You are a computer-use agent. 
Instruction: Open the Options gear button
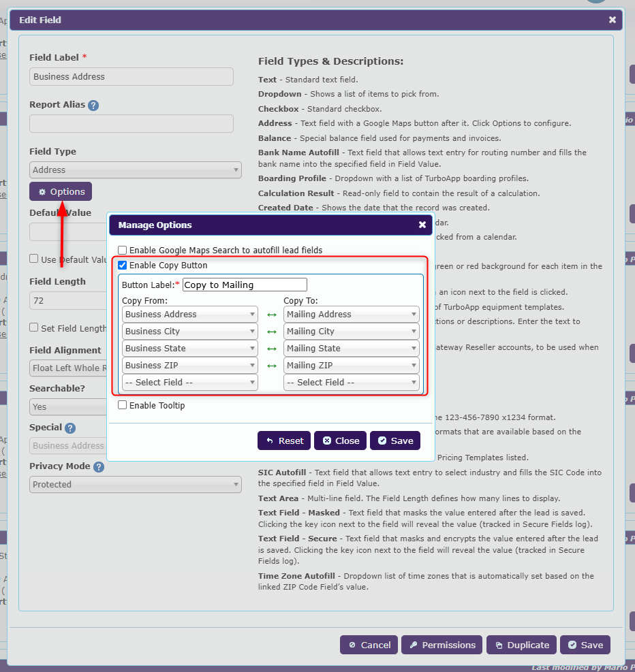61,191
